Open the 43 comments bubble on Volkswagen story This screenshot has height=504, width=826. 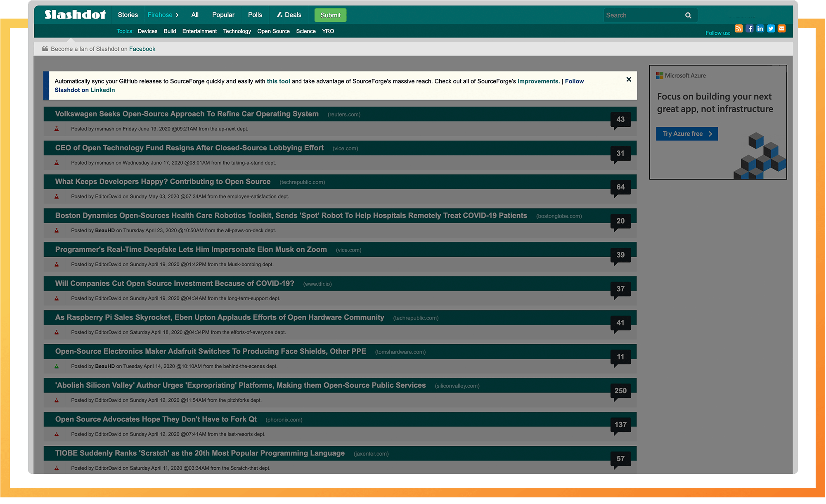(620, 120)
